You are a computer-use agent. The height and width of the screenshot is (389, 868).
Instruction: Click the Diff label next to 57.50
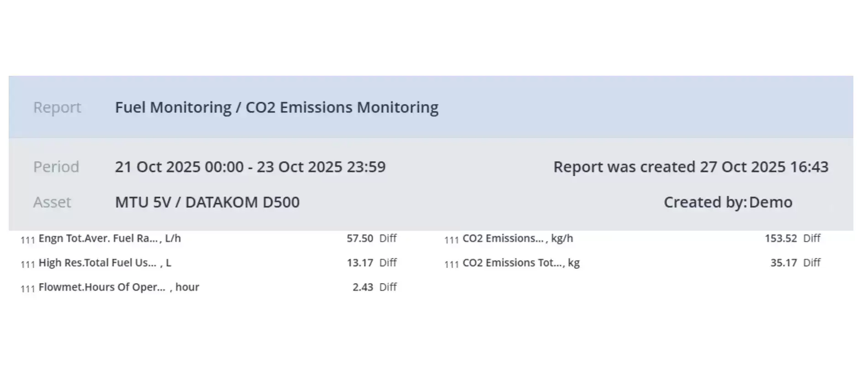tap(388, 238)
